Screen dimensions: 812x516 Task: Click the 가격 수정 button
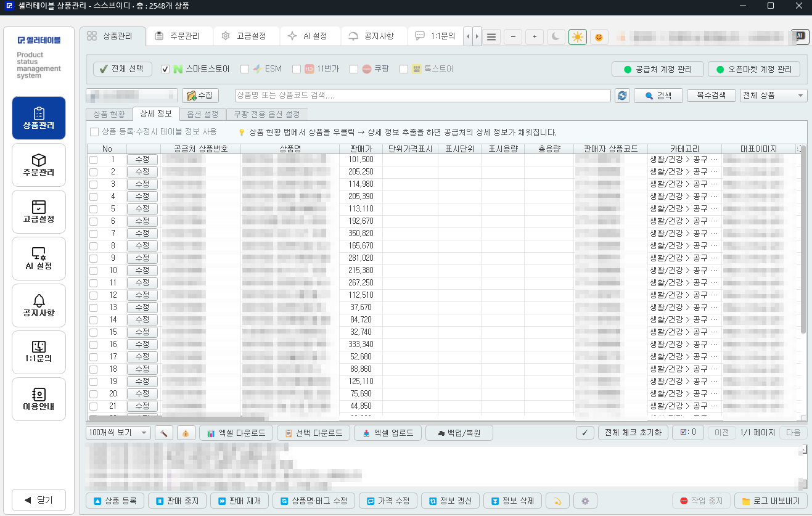click(388, 501)
